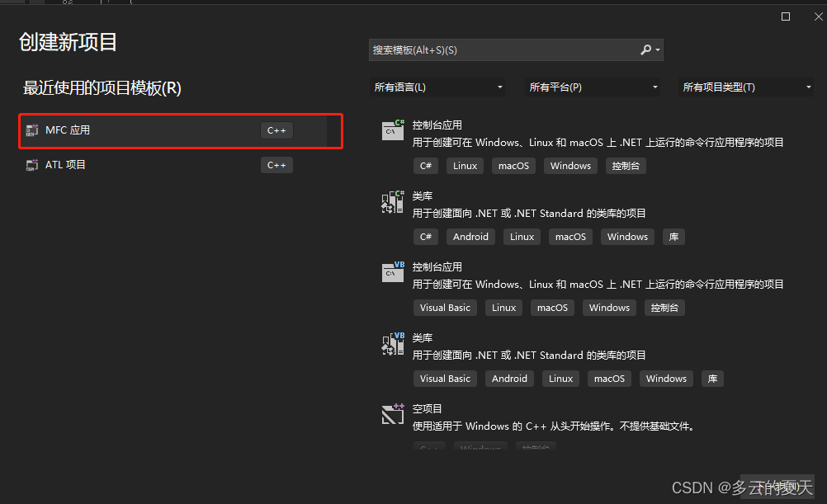The height and width of the screenshot is (504, 827).
Task: Select the VB 控制台应用 template title
Action: [x=437, y=266]
